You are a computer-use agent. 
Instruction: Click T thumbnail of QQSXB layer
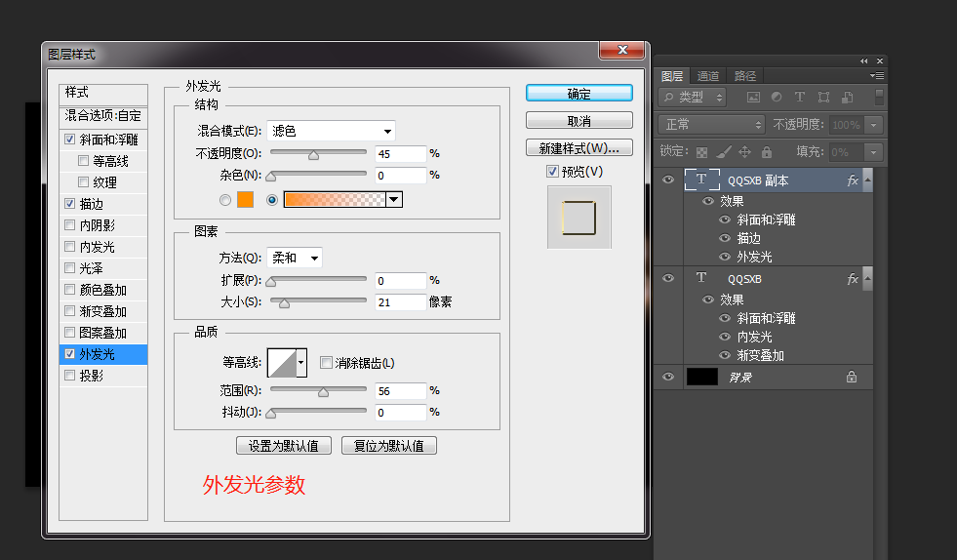pos(701,278)
